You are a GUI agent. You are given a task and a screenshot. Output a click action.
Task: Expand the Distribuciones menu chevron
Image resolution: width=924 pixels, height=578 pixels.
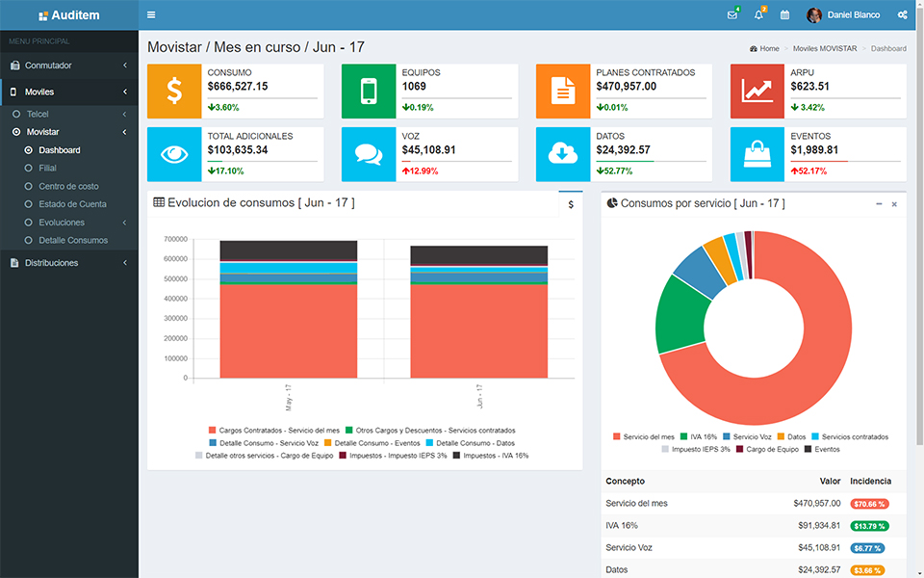125,263
